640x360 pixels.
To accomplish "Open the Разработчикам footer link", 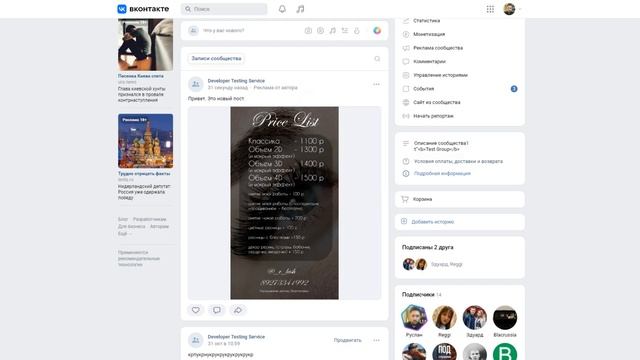I will tap(149, 220).
